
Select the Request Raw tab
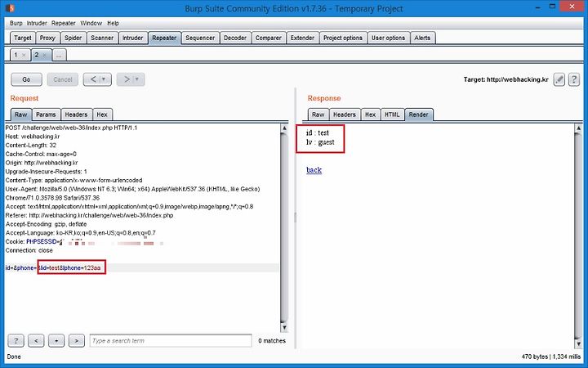tap(21, 114)
